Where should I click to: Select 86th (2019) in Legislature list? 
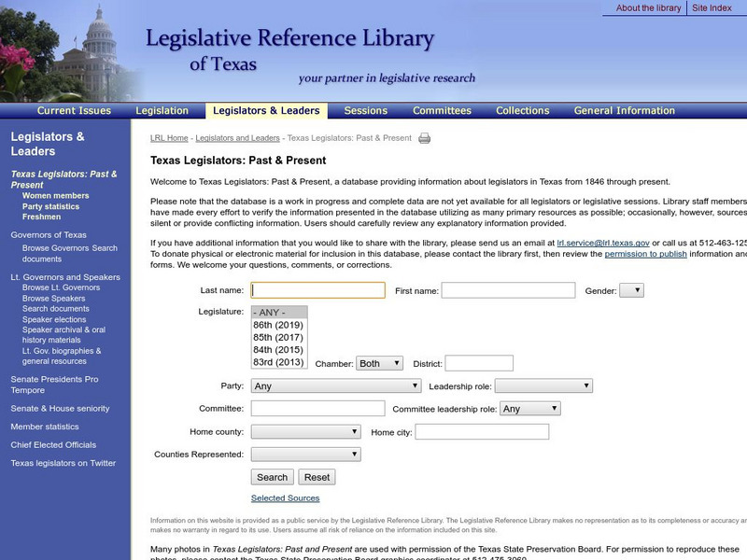tap(278, 325)
